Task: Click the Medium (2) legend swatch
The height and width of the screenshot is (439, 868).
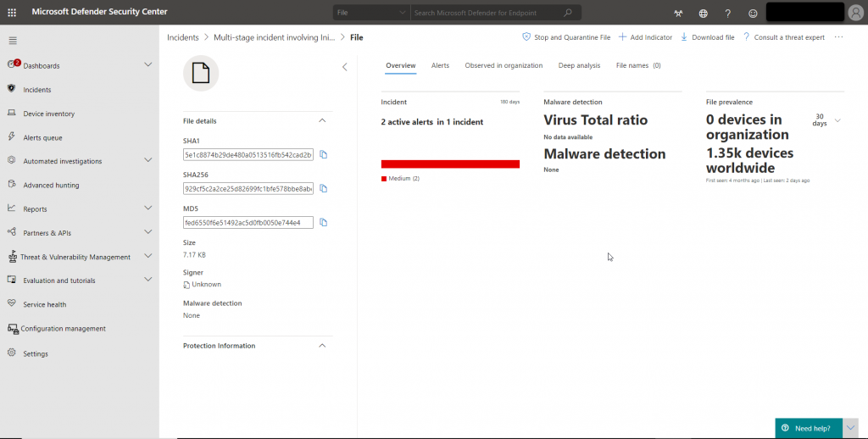Action: click(384, 178)
